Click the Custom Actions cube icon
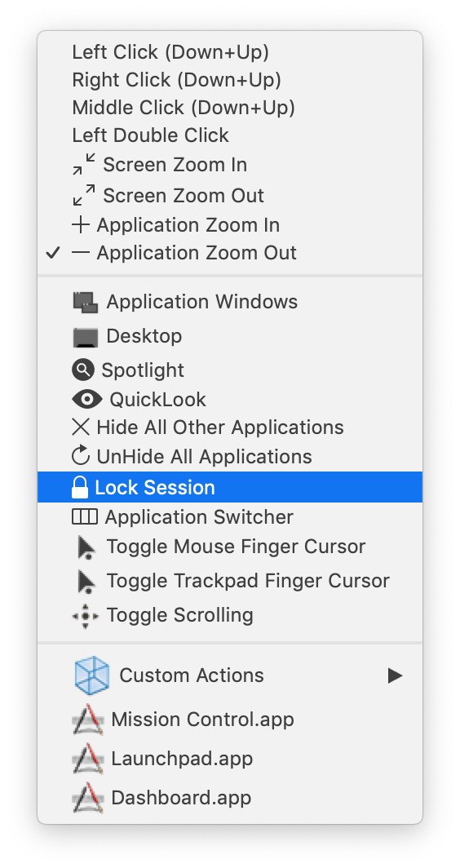This screenshot has height=868, width=460. (92, 675)
